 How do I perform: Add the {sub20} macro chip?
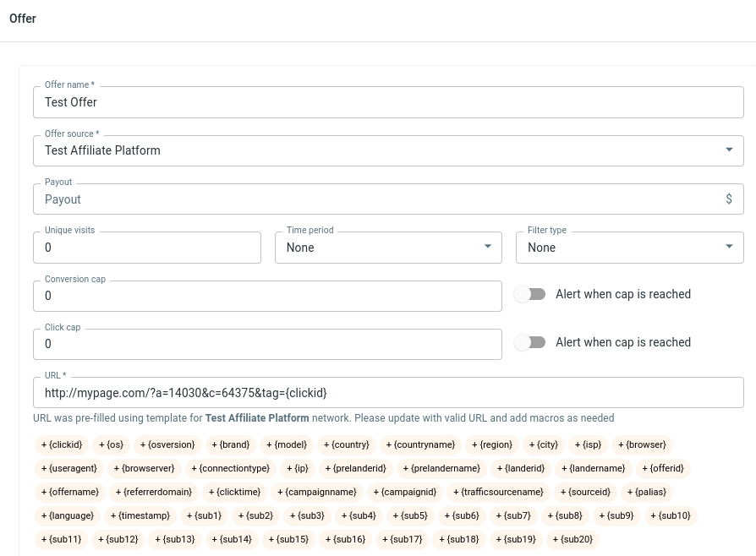coord(572,539)
